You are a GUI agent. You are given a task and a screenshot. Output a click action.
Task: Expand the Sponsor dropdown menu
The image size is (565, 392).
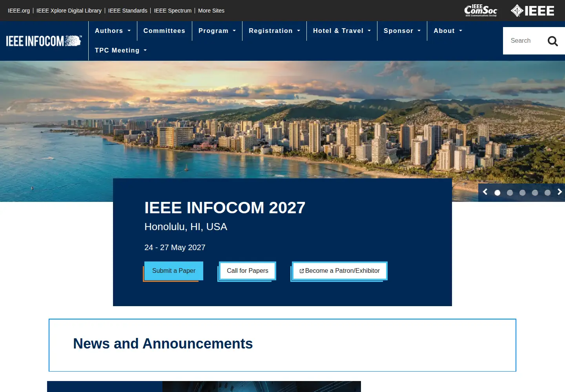pos(402,31)
